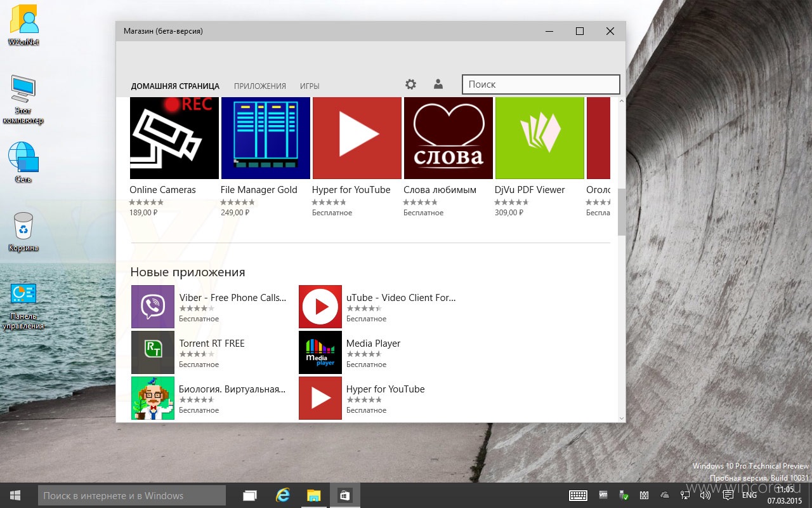This screenshot has width=812, height=508.
Task: Open the touch keyboard tray icon
Action: click(x=577, y=495)
